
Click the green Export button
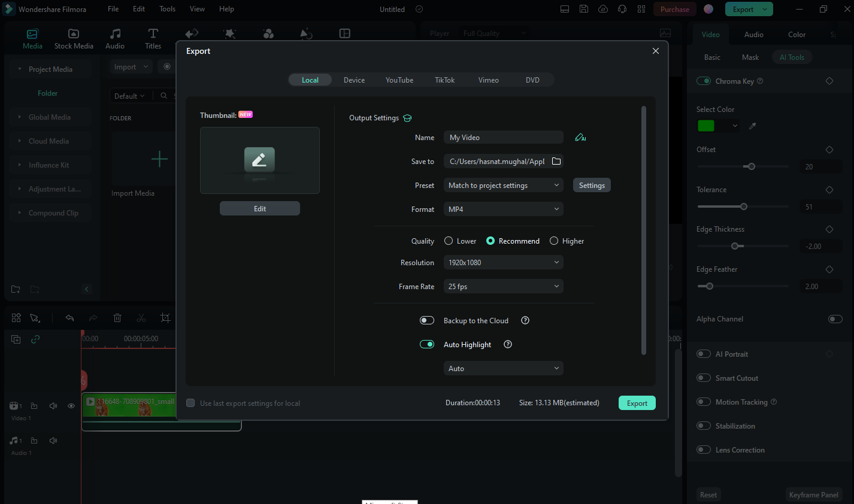click(637, 403)
